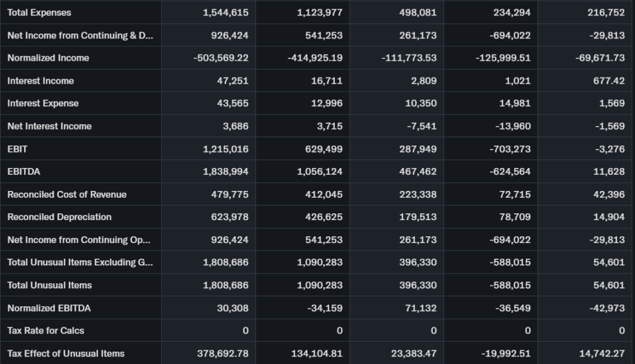Click the Interest Income row label
The image size is (635, 364).
(x=40, y=81)
